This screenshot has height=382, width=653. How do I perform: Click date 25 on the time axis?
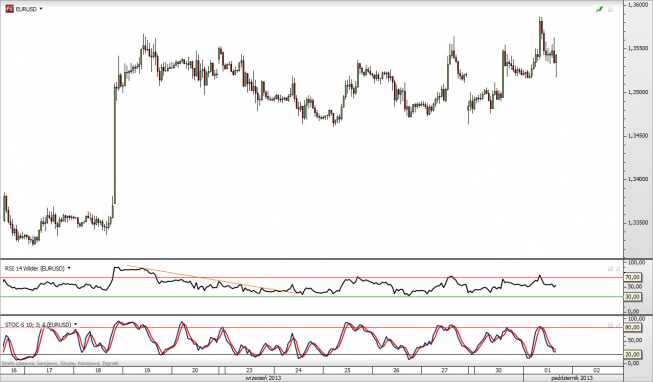pyautogui.click(x=347, y=370)
